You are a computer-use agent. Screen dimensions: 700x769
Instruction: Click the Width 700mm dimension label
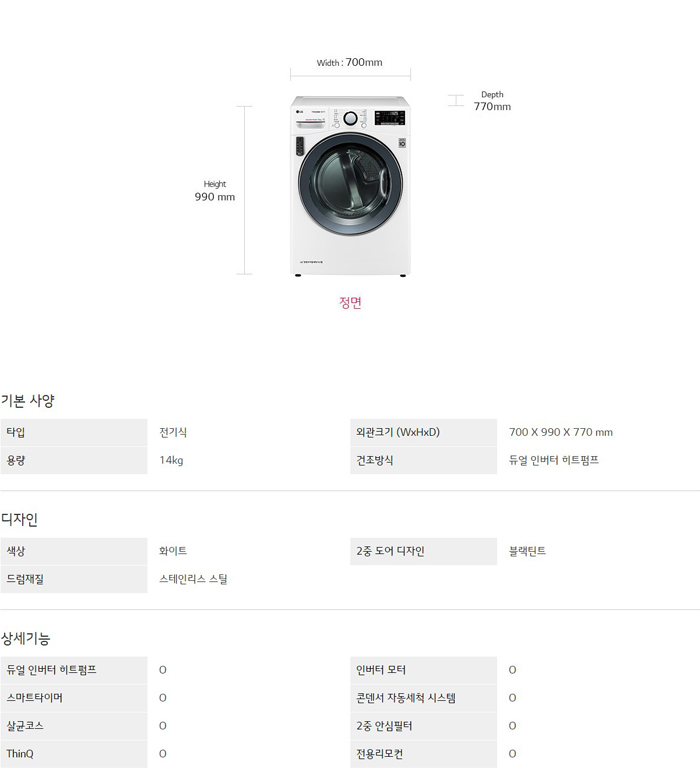coord(350,62)
